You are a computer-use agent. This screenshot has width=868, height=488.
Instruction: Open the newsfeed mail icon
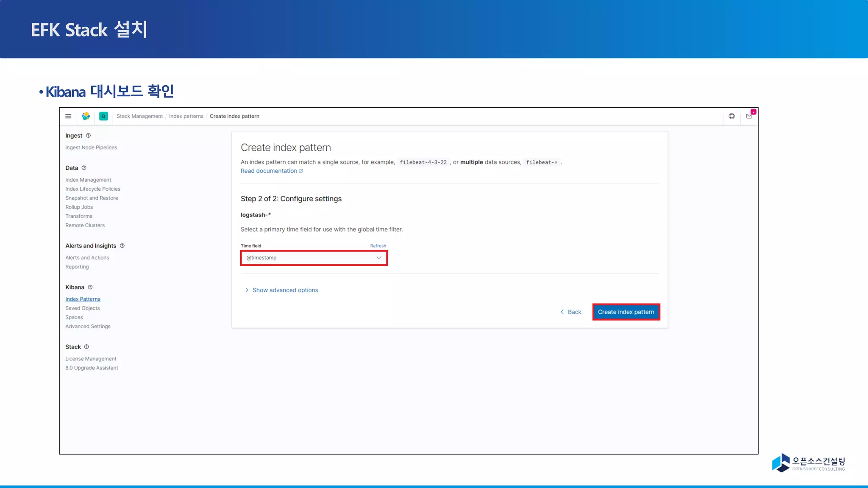click(x=749, y=116)
